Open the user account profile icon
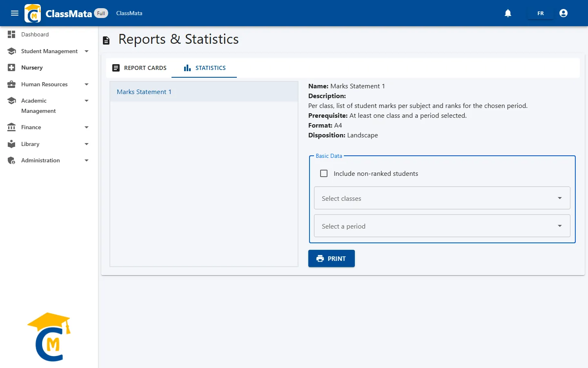Viewport: 588px width, 368px height. coord(563,13)
